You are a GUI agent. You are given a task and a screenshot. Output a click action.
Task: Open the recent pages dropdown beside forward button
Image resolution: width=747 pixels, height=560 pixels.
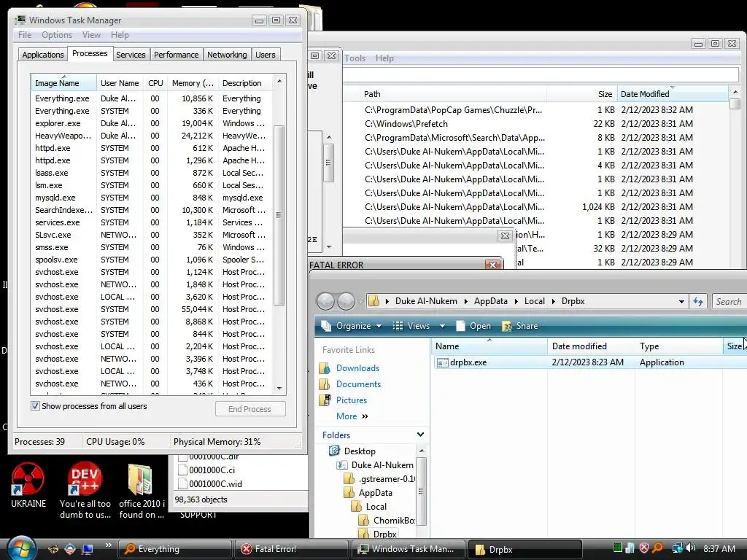pyautogui.click(x=360, y=301)
